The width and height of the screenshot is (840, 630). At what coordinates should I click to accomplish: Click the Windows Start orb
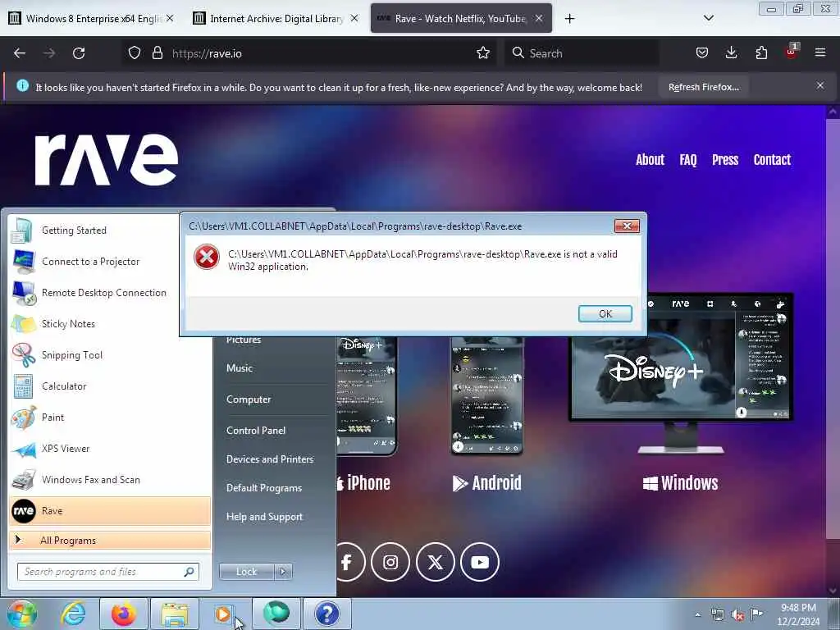(22, 614)
